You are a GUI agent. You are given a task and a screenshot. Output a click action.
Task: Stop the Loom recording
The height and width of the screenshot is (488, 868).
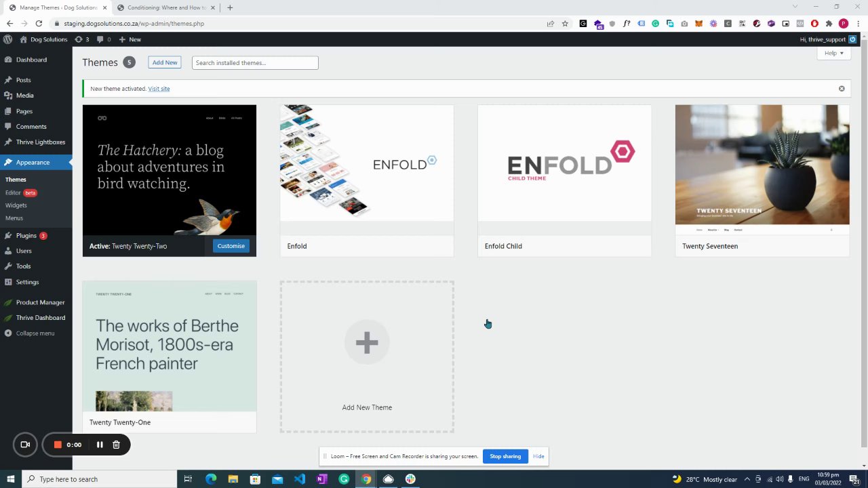coord(58,445)
